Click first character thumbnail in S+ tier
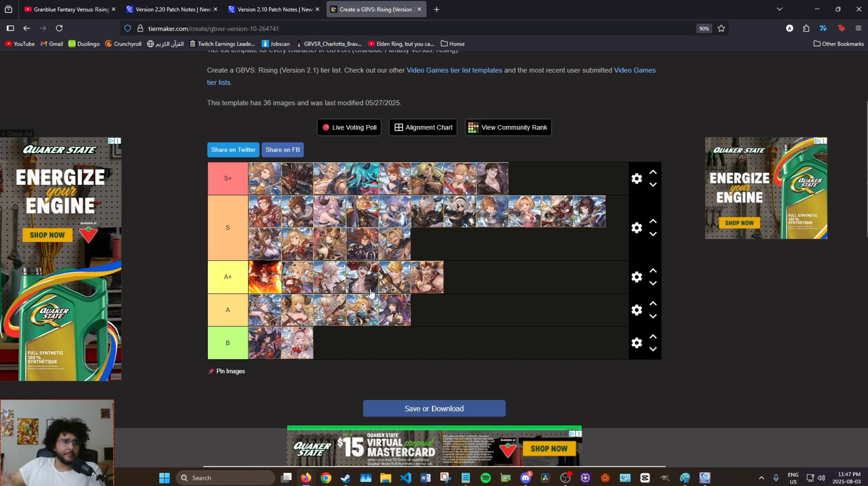Viewport: 868px width, 486px height. (x=265, y=179)
